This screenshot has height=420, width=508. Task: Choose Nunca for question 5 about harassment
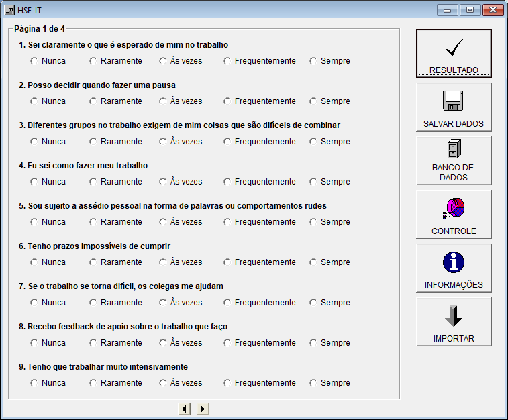point(34,222)
